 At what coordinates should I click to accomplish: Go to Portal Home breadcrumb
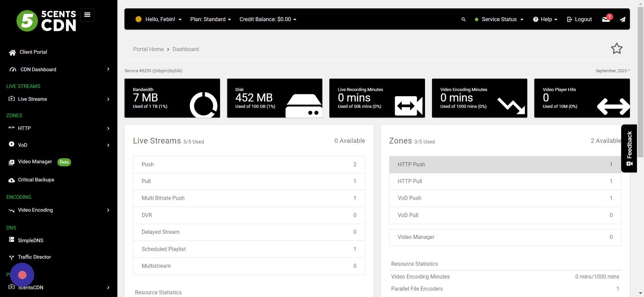148,49
